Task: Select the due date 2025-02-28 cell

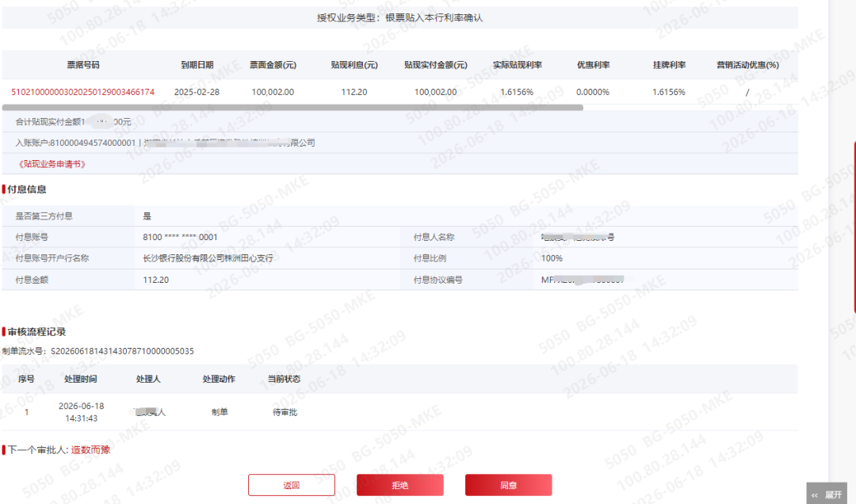Action: coord(197,92)
